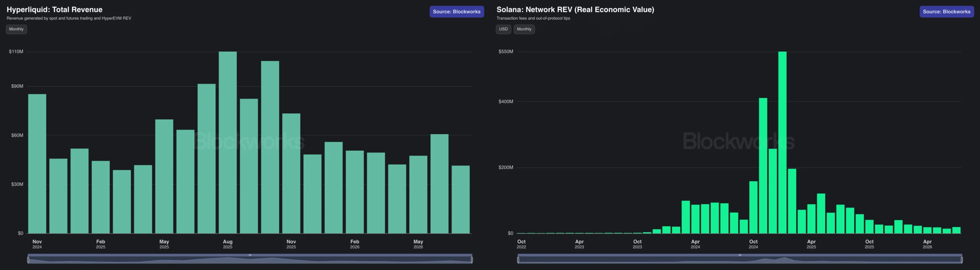Click the Monthly button on Hyperliquid chart

16,29
